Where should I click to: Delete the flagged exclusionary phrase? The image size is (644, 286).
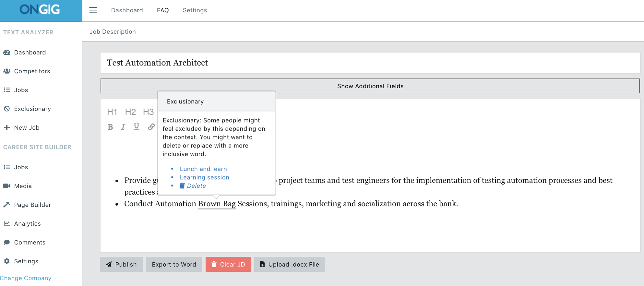tap(196, 186)
